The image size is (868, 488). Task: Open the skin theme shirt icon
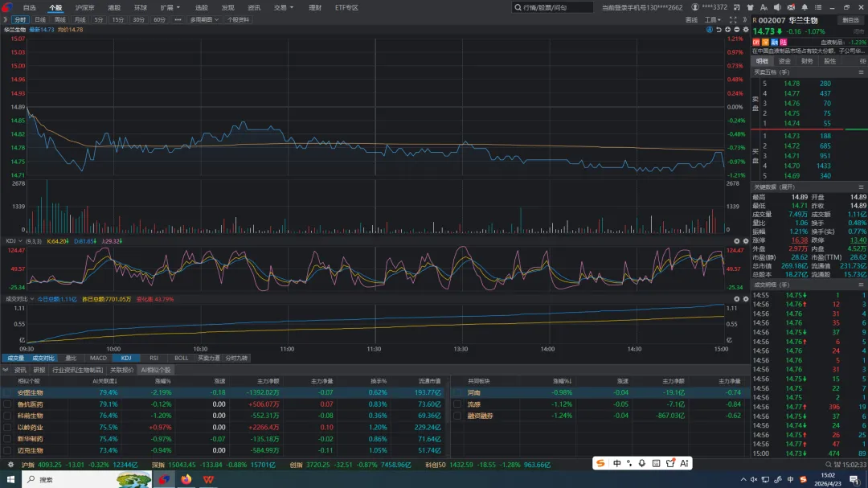click(750, 7)
